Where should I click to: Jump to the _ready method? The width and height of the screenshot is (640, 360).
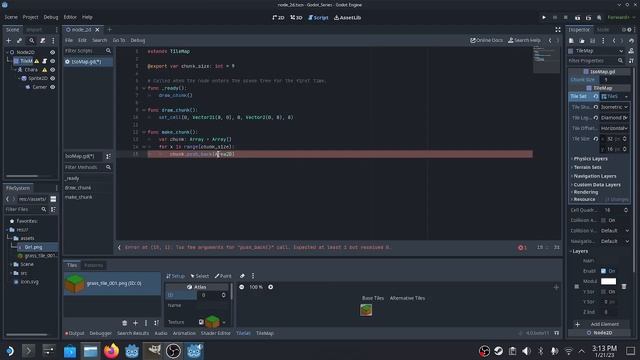(x=72, y=178)
